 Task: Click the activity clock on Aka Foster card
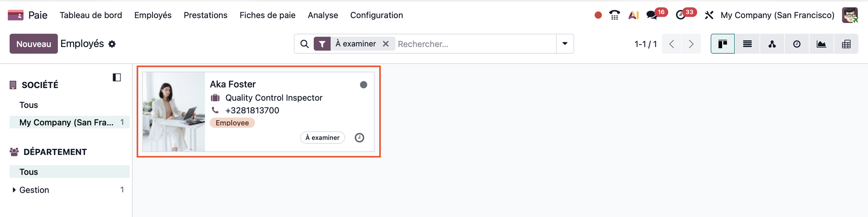click(359, 137)
